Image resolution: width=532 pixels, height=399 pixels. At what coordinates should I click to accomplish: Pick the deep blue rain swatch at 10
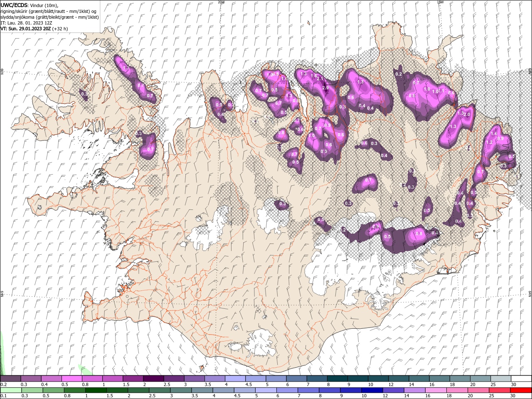tap(372, 390)
